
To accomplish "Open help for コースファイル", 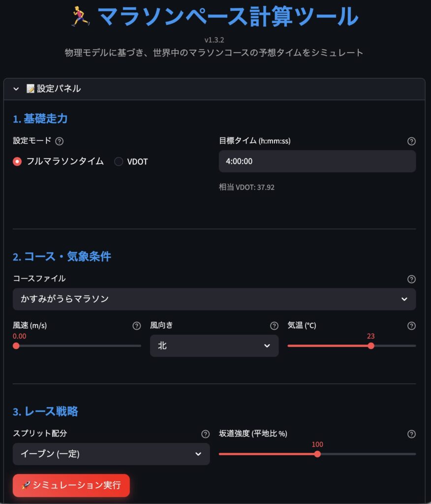I will (x=412, y=279).
